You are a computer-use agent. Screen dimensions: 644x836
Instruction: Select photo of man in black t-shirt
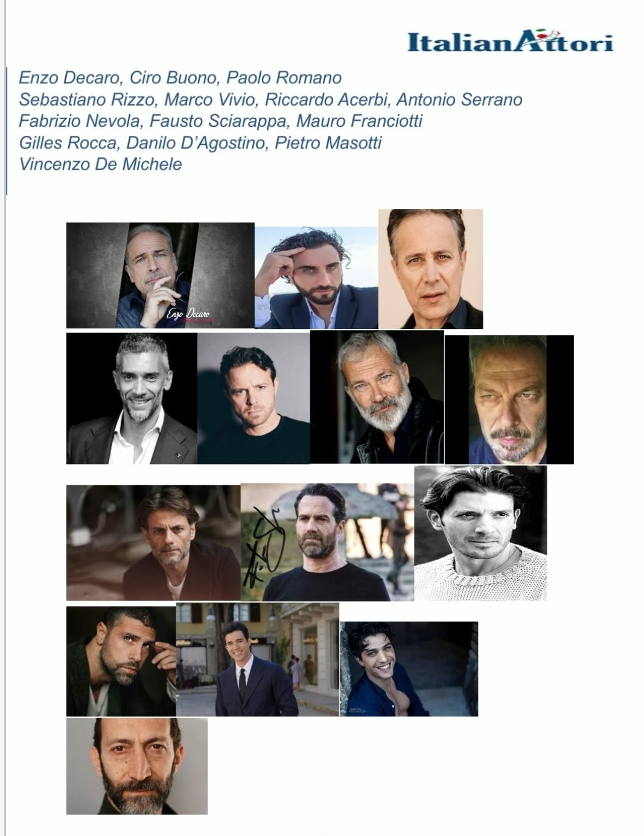253,398
